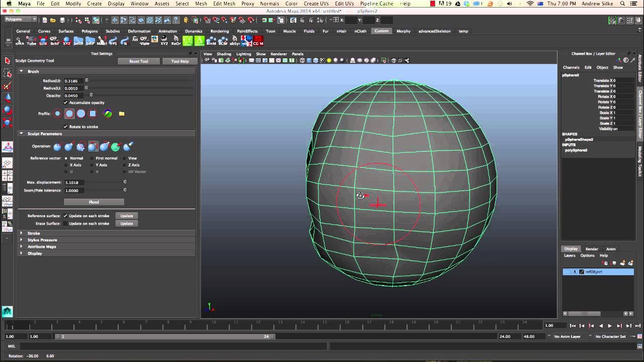Select the Pull sculpt operation
This screenshot has height=362, width=644.
pyautogui.click(x=69, y=146)
